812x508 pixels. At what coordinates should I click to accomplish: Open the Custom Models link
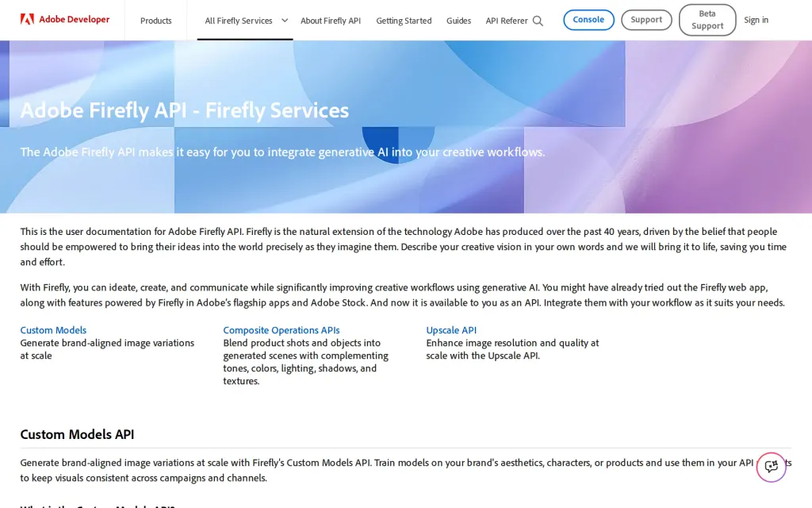pos(53,329)
